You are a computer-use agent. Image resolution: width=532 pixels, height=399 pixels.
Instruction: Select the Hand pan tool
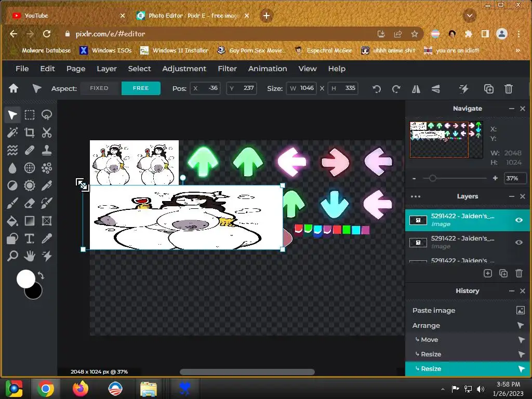(30, 256)
